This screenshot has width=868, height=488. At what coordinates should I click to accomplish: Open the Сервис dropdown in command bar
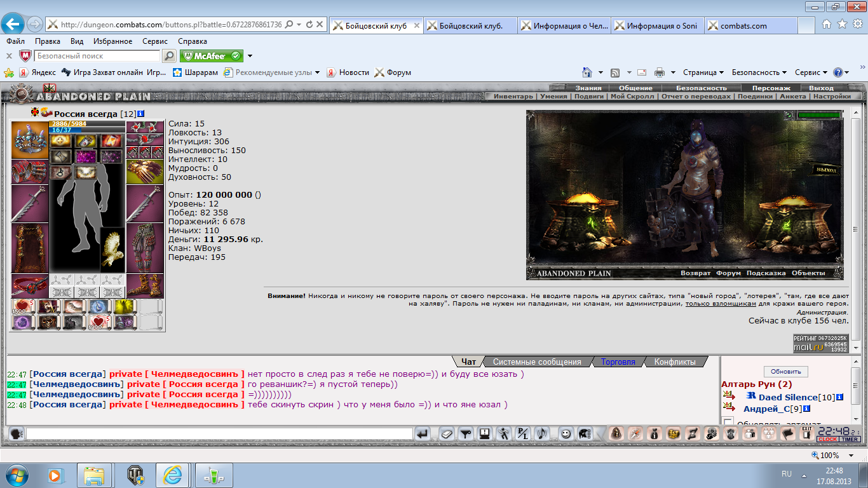click(811, 72)
